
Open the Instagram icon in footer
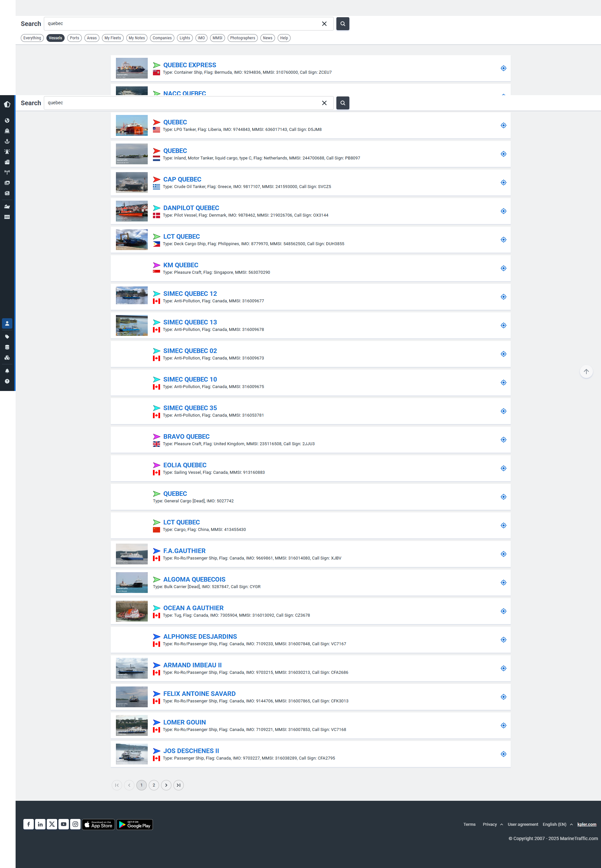(75, 824)
